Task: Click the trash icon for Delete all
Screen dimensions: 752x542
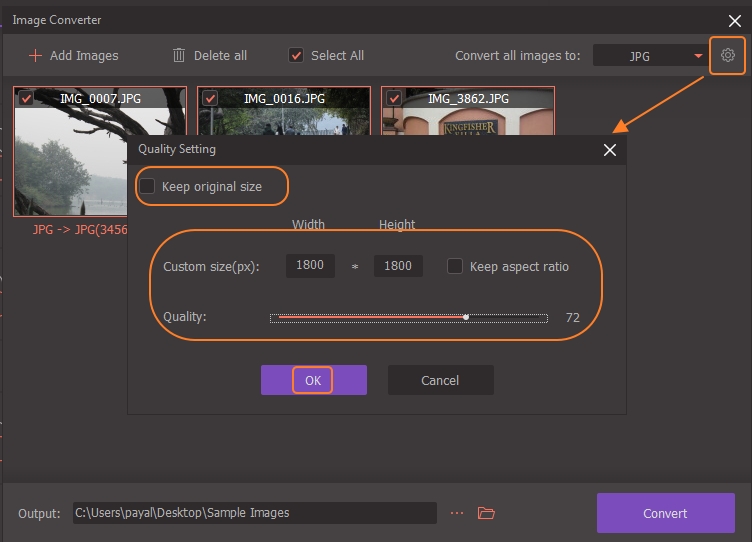Action: 179,56
